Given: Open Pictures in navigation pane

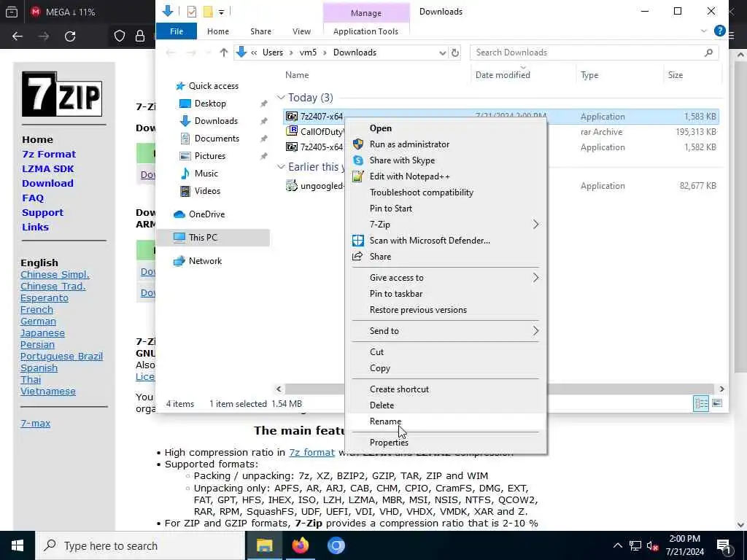Looking at the screenshot, I should pos(209,156).
